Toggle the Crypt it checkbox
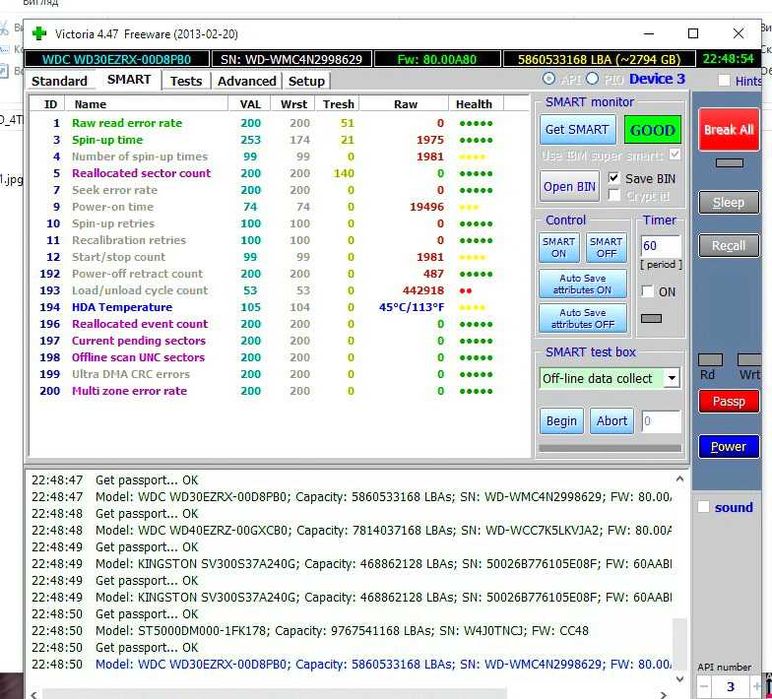The image size is (772, 699). [x=613, y=195]
